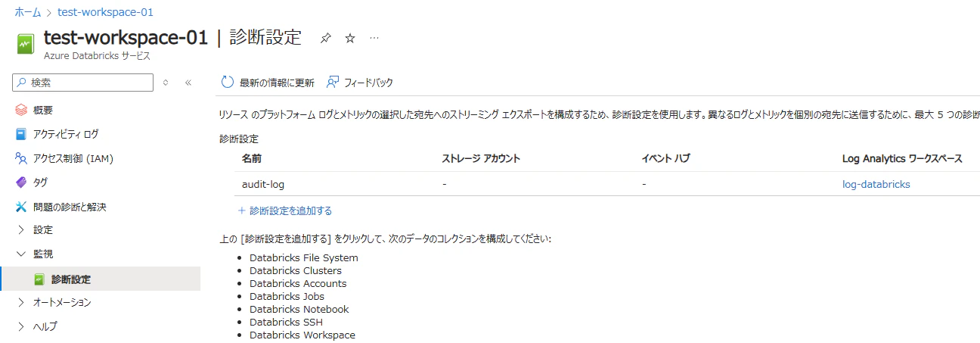The width and height of the screenshot is (980, 343).
Task: Click the Log Analytics ワークスペース column header
Action: pos(902,158)
